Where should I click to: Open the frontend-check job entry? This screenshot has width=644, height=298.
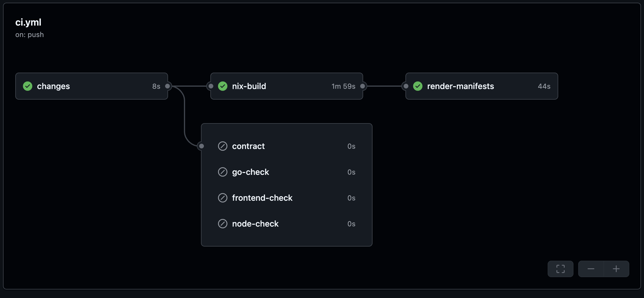click(262, 198)
